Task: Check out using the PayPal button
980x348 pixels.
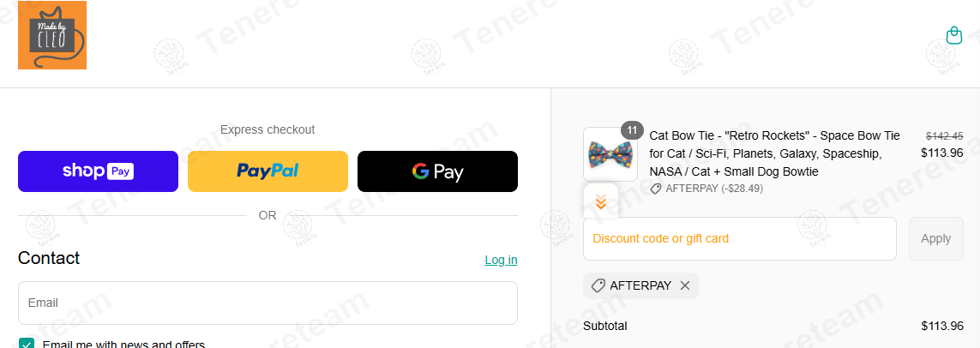Action: click(268, 171)
